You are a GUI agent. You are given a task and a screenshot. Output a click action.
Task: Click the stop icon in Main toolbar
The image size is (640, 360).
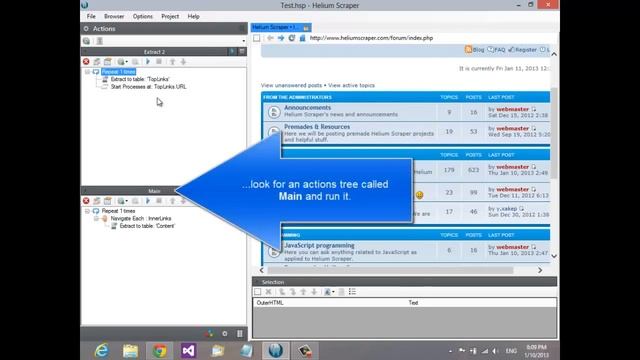pos(159,201)
